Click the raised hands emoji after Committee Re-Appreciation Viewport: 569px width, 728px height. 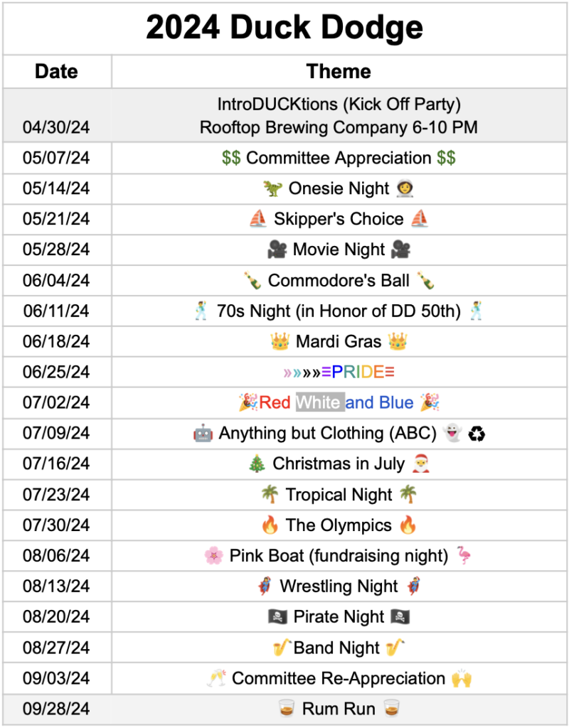[x=462, y=678]
